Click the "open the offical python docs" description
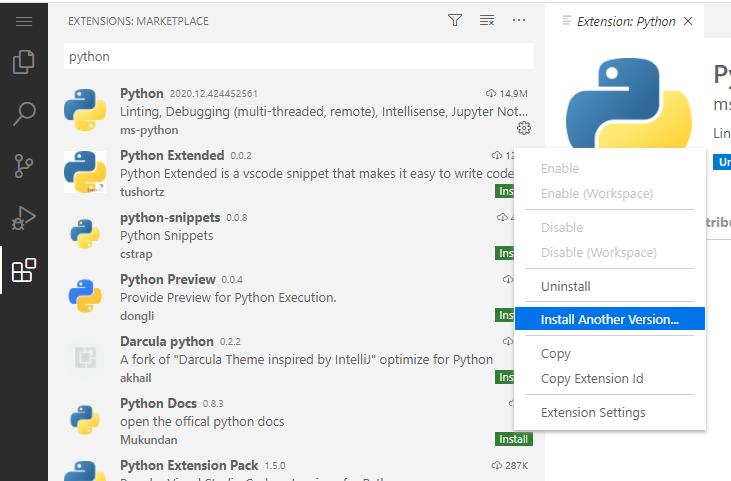This screenshot has height=481, width=731. pos(202,421)
